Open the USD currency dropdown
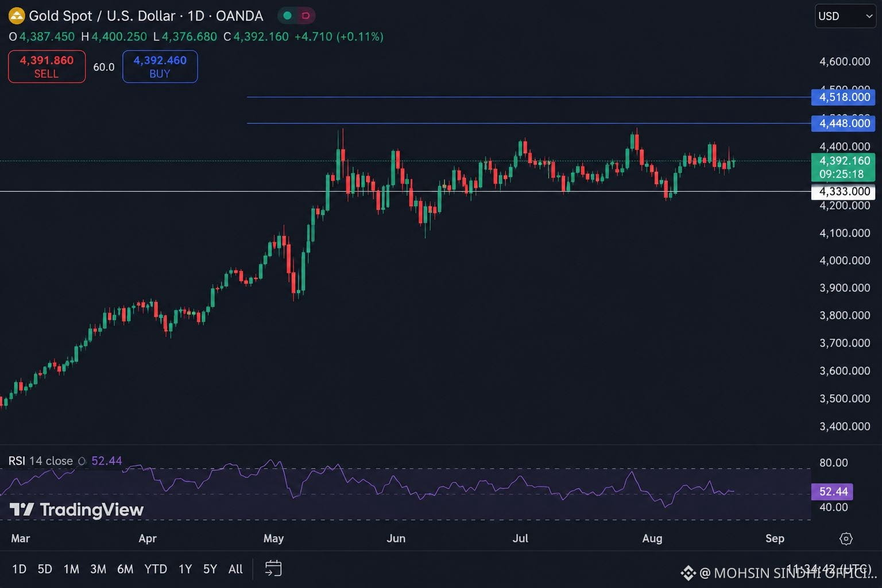The image size is (882, 588). 845,16
